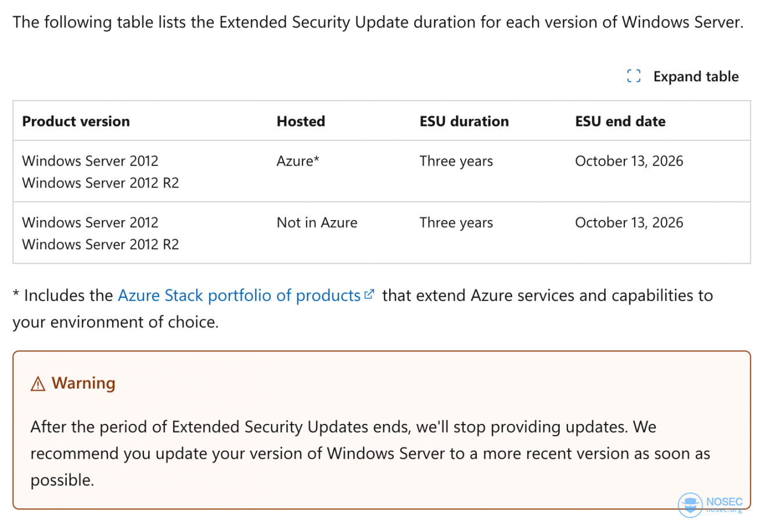
Task: Click the intro sentence above the table
Action: click(x=378, y=23)
